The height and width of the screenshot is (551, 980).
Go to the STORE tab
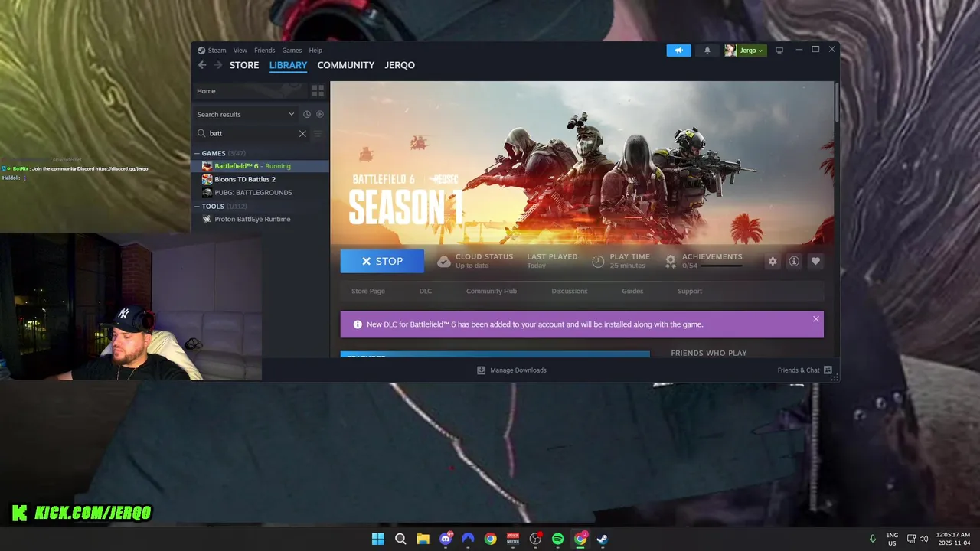click(244, 65)
